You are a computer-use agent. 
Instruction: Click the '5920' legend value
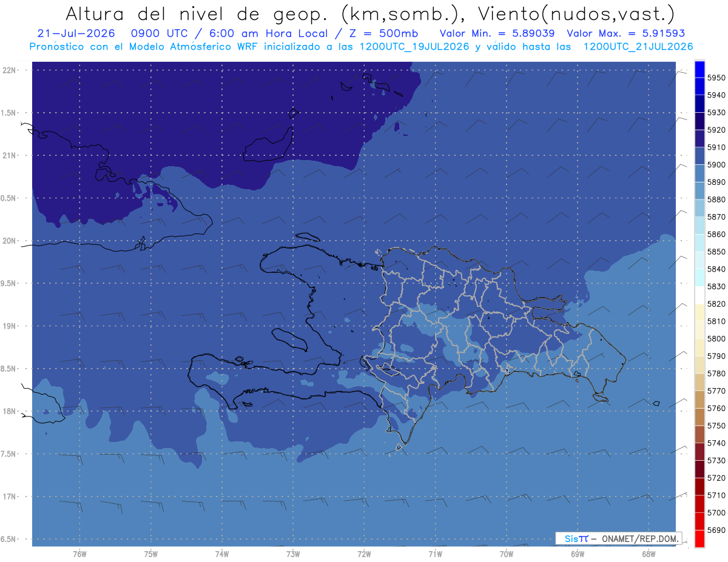point(716,130)
